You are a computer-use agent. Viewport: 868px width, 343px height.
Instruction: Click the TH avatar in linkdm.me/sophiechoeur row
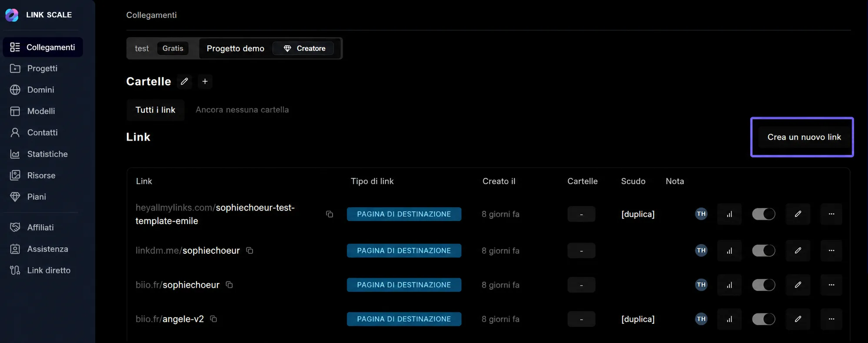coord(701,250)
